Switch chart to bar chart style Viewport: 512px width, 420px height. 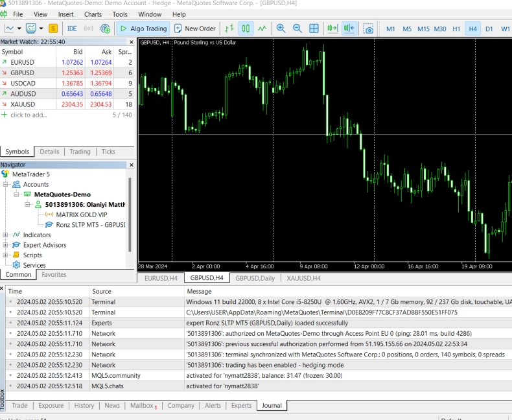[229, 29]
